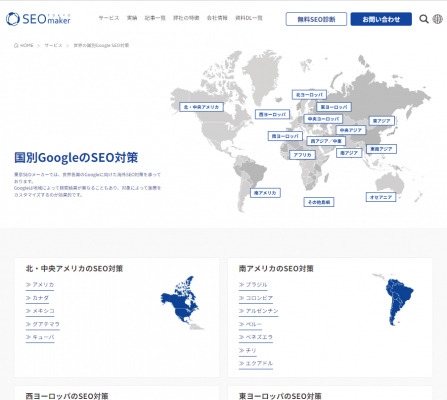Select the 南アジア map label
The image size is (447, 400).
(x=349, y=153)
